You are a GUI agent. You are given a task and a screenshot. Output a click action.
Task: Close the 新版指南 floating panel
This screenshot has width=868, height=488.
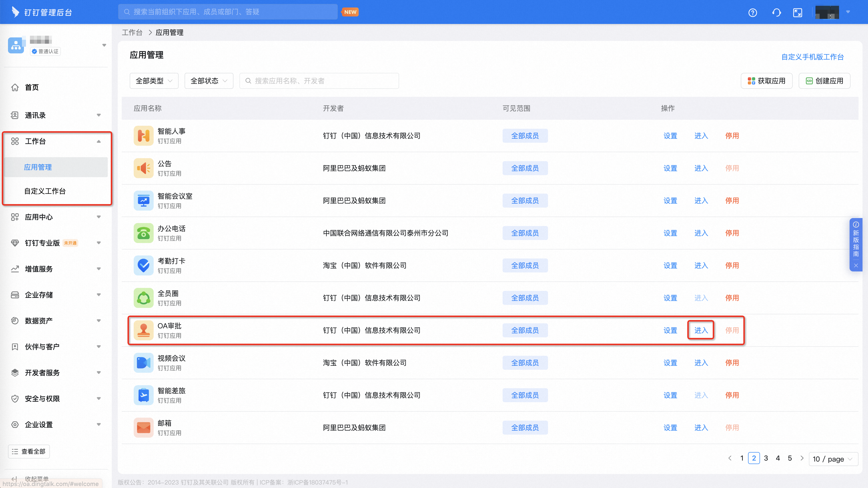(x=856, y=265)
